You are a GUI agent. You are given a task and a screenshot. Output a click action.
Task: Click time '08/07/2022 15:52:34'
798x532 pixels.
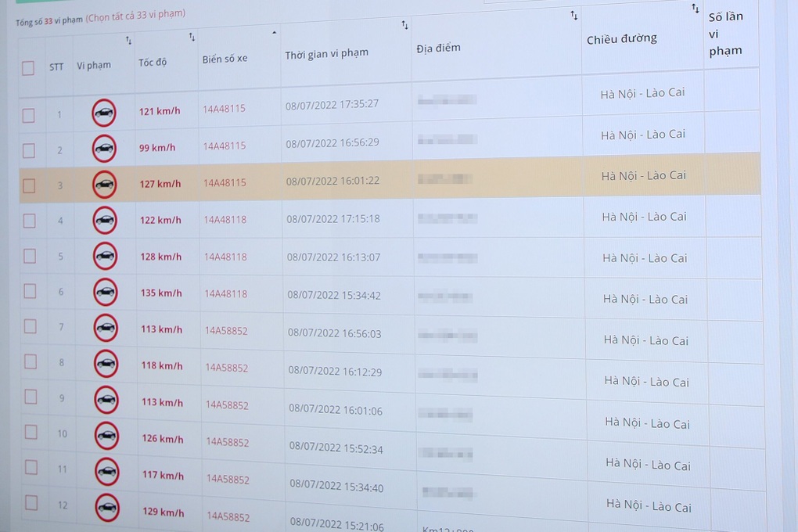pyautogui.click(x=336, y=448)
